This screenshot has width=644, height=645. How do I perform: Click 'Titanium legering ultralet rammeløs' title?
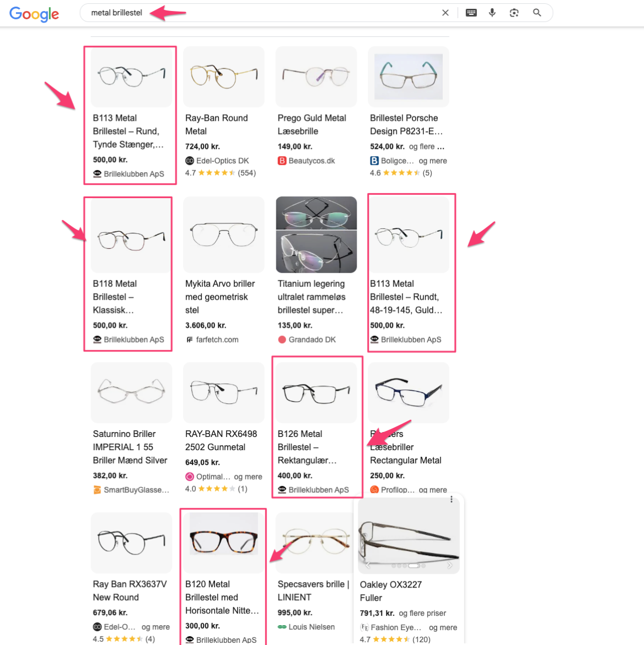pos(312,297)
